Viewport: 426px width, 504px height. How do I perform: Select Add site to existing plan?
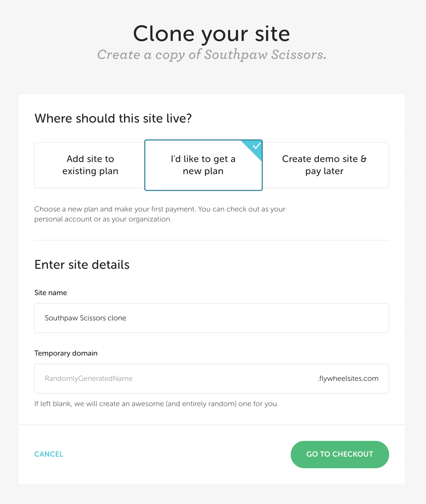(90, 165)
